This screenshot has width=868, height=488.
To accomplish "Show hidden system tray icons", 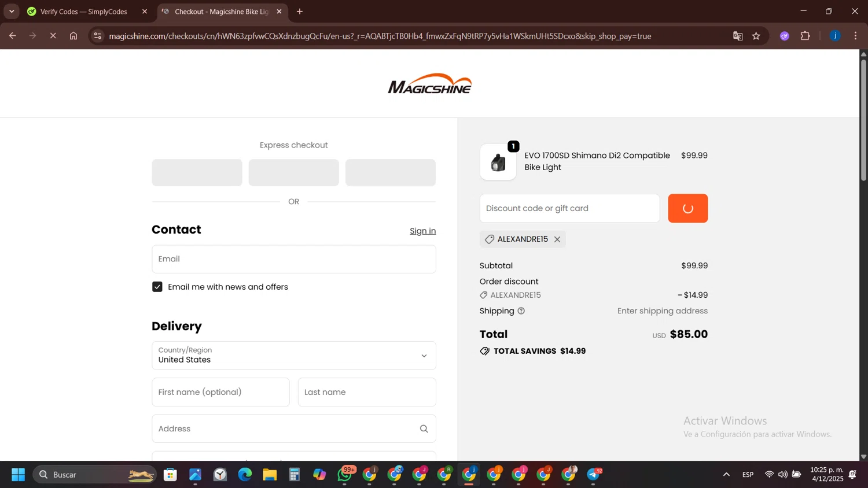I will point(726,475).
